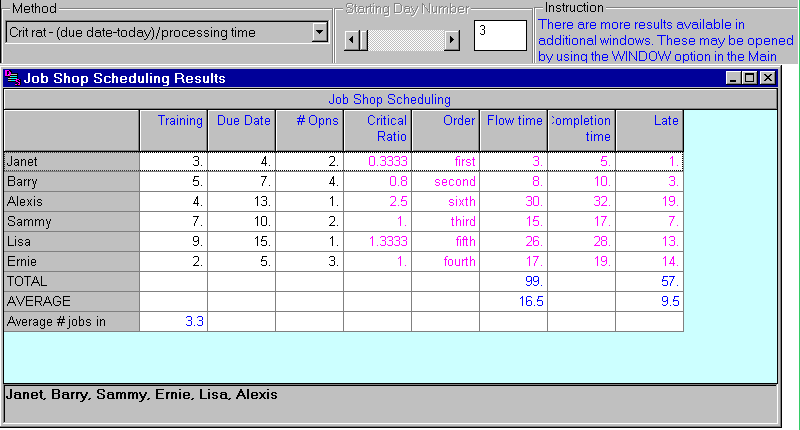Open the Method dropdown arrow
800x430 pixels.
[x=319, y=33]
